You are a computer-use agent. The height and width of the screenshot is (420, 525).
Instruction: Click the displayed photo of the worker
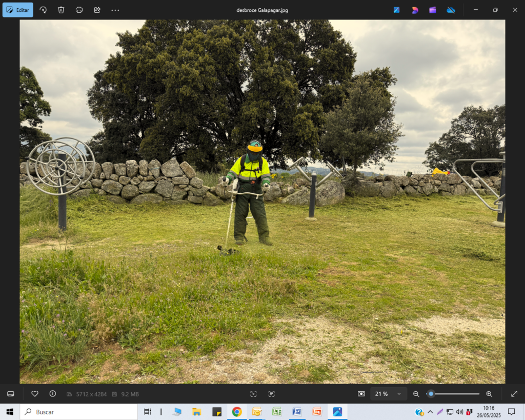262,202
